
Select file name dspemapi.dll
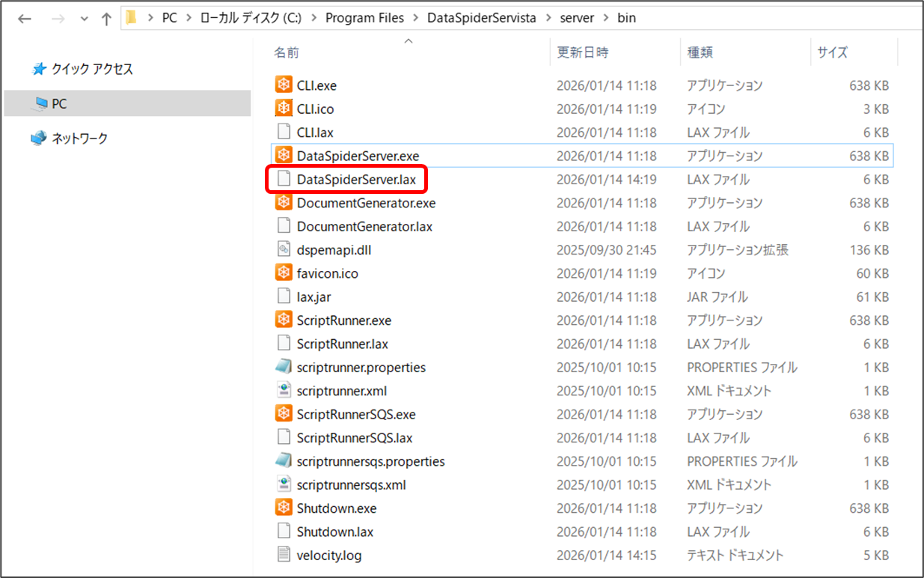coord(334,250)
